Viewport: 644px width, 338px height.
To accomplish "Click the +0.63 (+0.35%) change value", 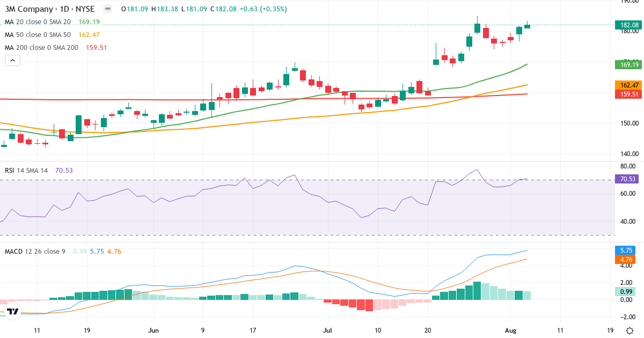I will [262, 9].
